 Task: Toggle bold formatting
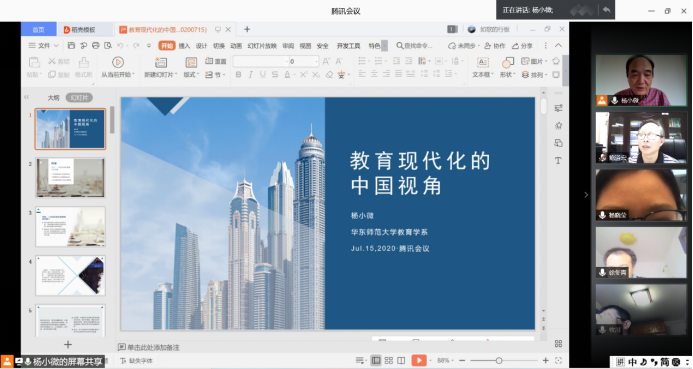(x=239, y=75)
